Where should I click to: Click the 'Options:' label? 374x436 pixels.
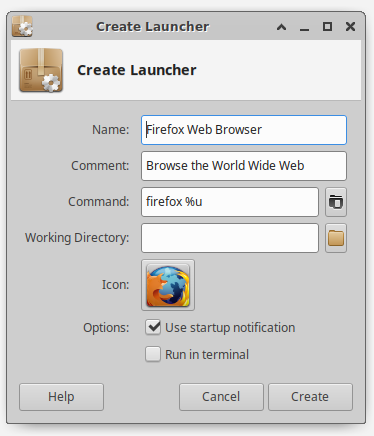point(106,328)
